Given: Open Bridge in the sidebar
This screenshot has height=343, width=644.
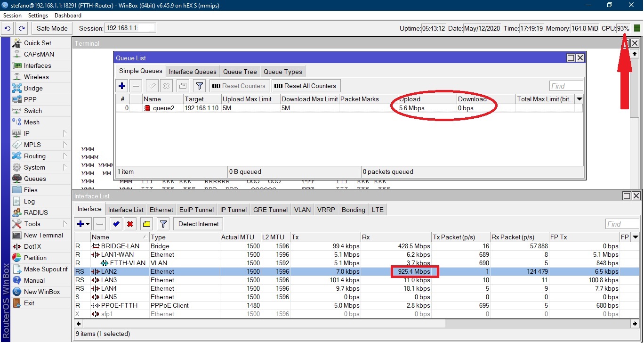Looking at the screenshot, I should coord(33,88).
